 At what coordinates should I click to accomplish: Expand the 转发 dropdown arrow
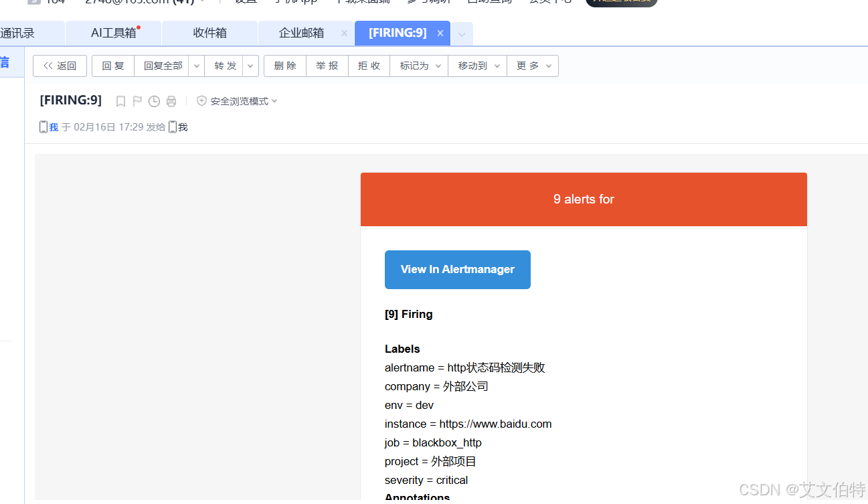tap(251, 66)
